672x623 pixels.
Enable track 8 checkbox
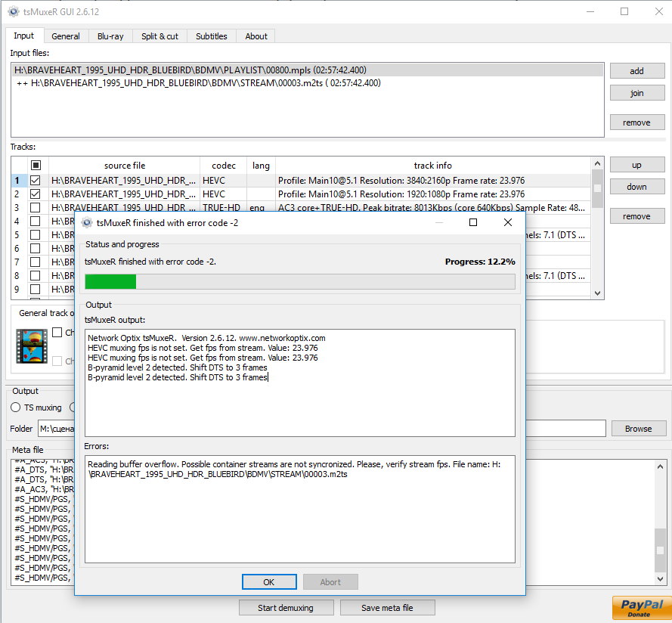[x=35, y=276]
